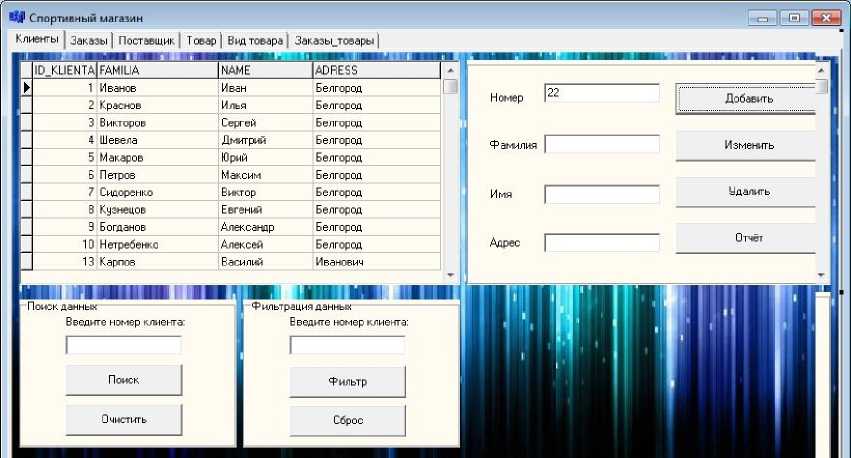Focus the Фамилия input field
Image resolution: width=851 pixels, height=458 pixels.
tap(602, 144)
